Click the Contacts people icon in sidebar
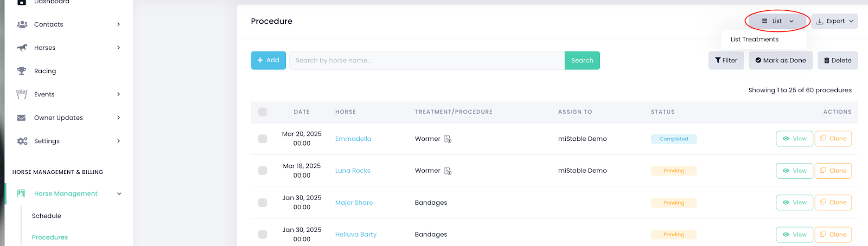Screen dimensions: 868x246 tap(22, 24)
